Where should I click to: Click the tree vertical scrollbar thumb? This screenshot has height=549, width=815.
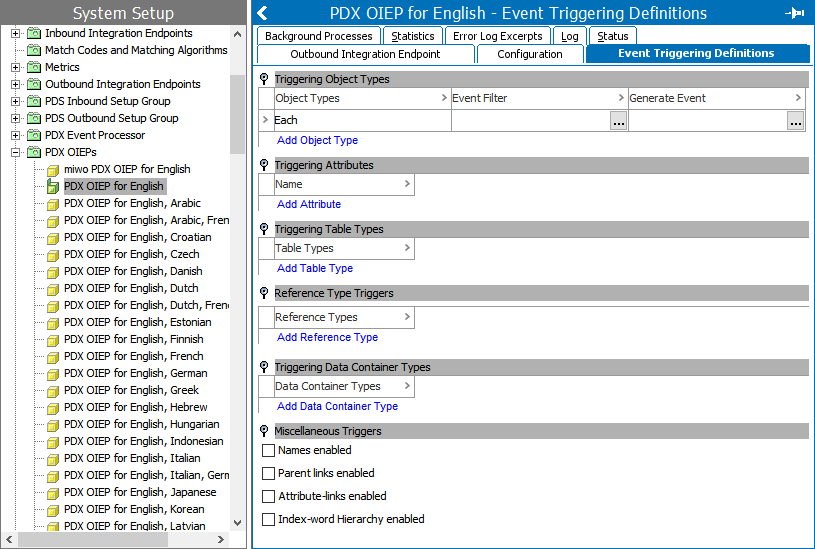pyautogui.click(x=238, y=114)
